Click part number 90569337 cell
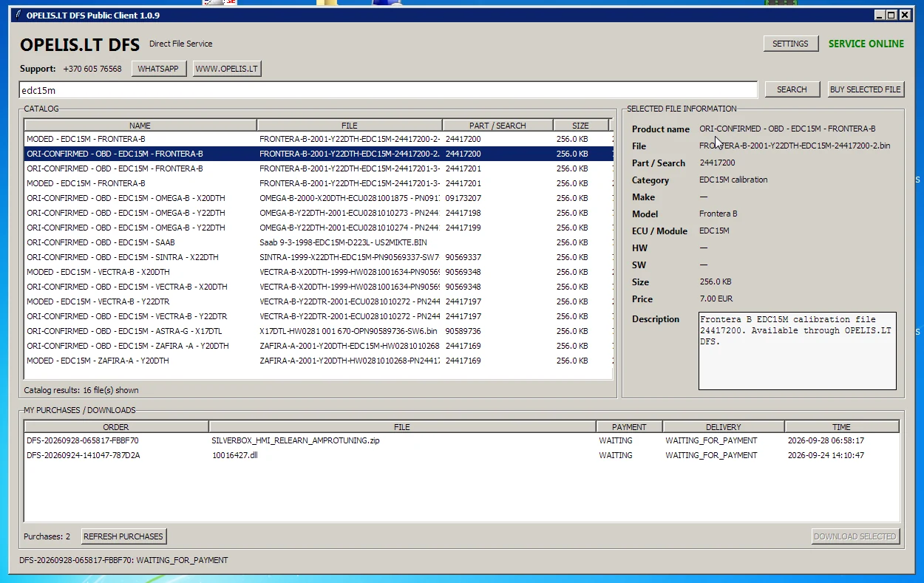The image size is (924, 583). coord(463,257)
